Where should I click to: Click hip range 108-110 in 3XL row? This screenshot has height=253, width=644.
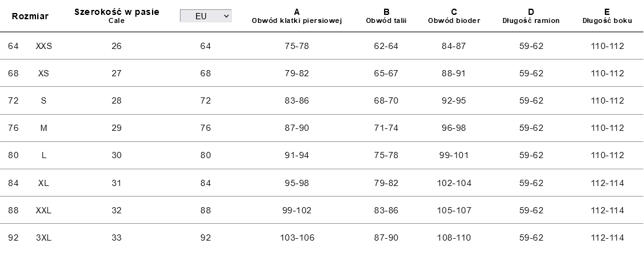(x=454, y=237)
